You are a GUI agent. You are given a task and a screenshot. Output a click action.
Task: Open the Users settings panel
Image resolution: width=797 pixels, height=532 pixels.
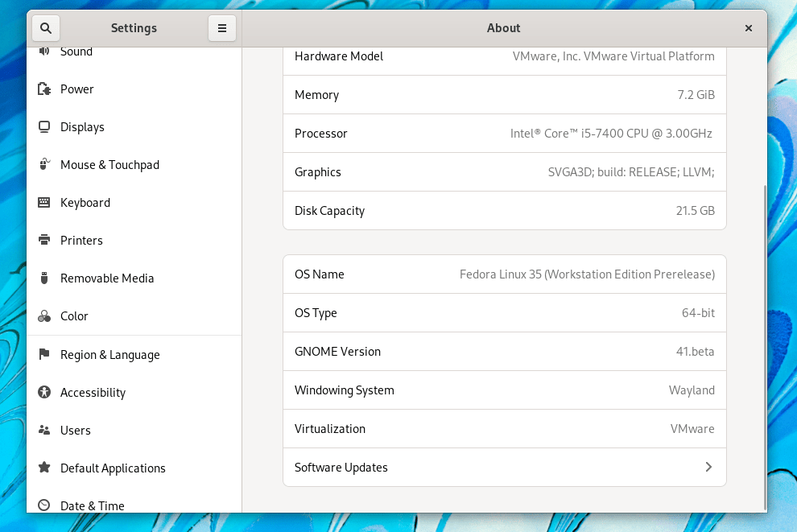(76, 431)
